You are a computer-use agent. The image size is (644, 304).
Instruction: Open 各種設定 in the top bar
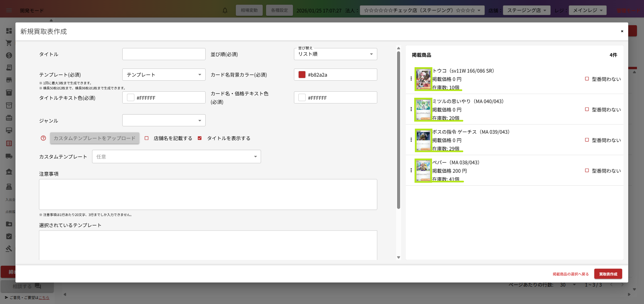[x=279, y=10]
